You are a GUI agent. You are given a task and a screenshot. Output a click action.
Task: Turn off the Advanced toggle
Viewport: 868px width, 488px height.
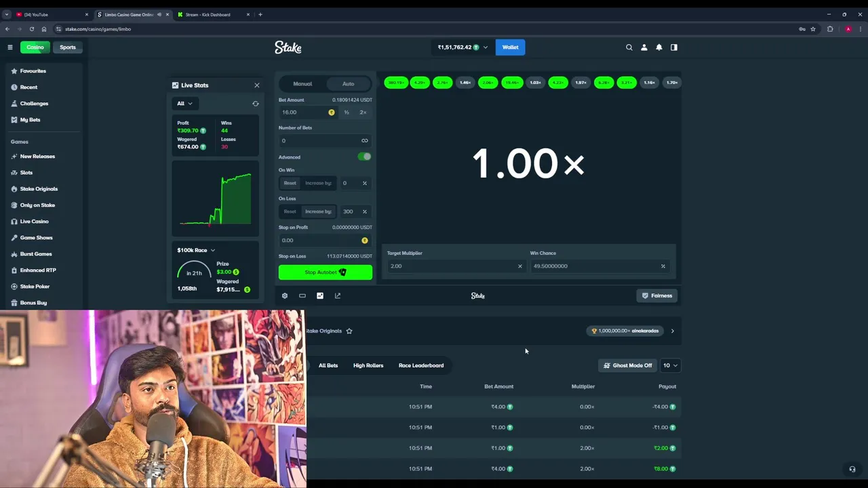point(365,157)
